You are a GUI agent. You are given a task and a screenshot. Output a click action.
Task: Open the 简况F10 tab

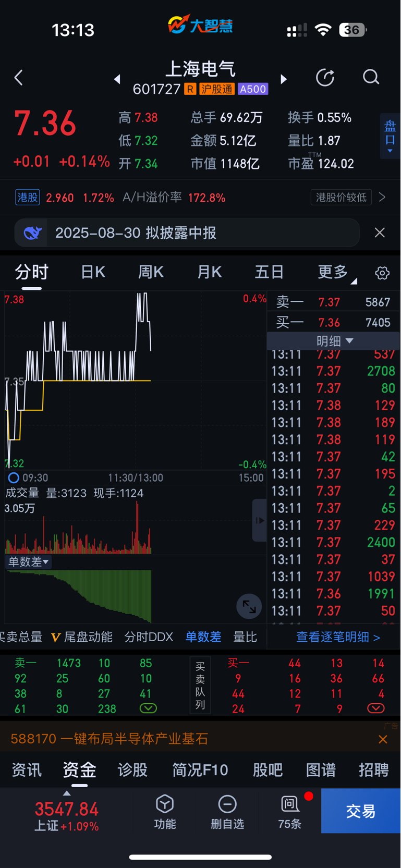point(200,770)
